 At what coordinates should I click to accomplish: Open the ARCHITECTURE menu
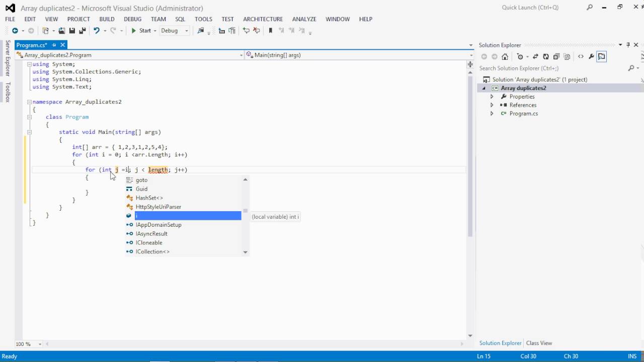coord(263,19)
